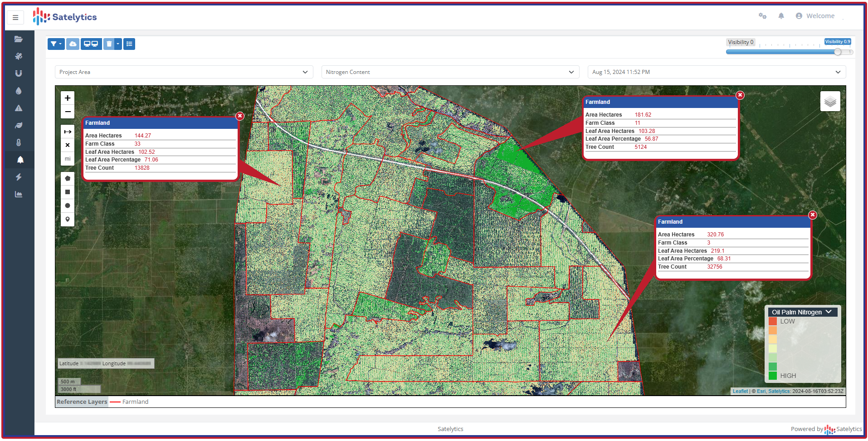Open the Nitrogen Content dropdown
The image size is (868, 441).
tap(450, 72)
